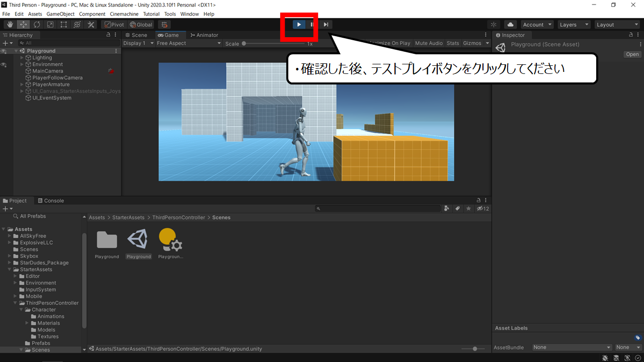
Task: Click Search by Label icon in Project
Action: (x=458, y=209)
